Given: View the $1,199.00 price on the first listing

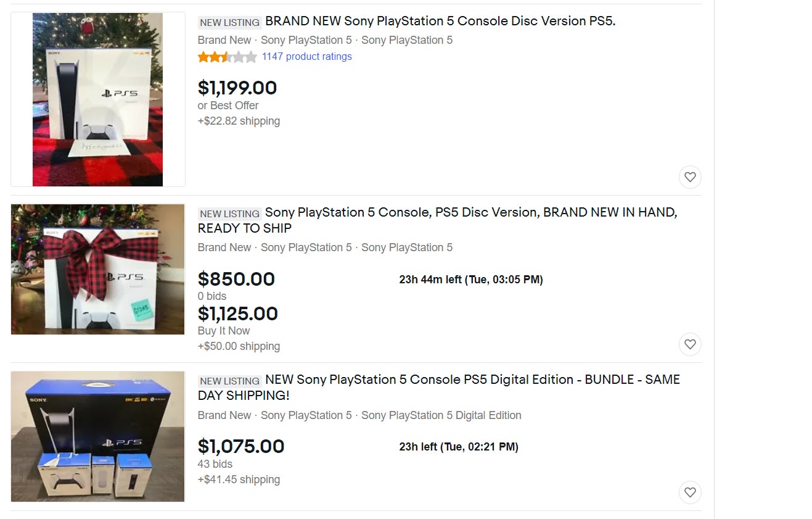Looking at the screenshot, I should [237, 88].
